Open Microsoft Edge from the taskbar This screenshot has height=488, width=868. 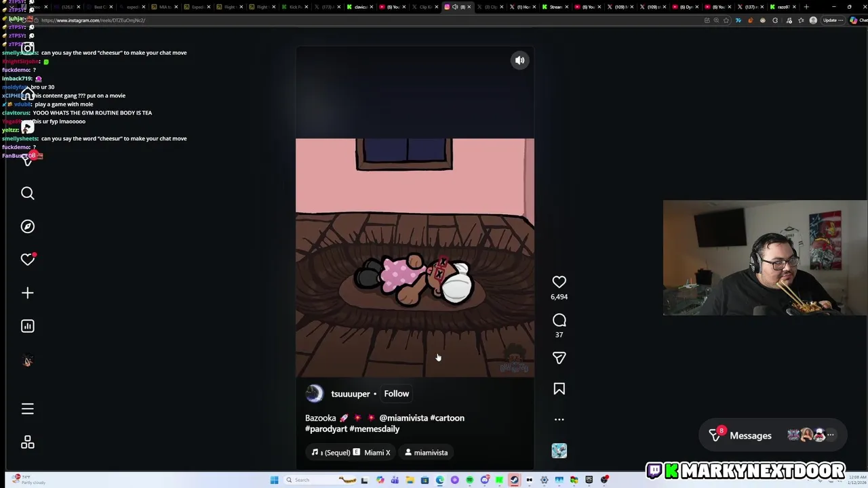439,480
